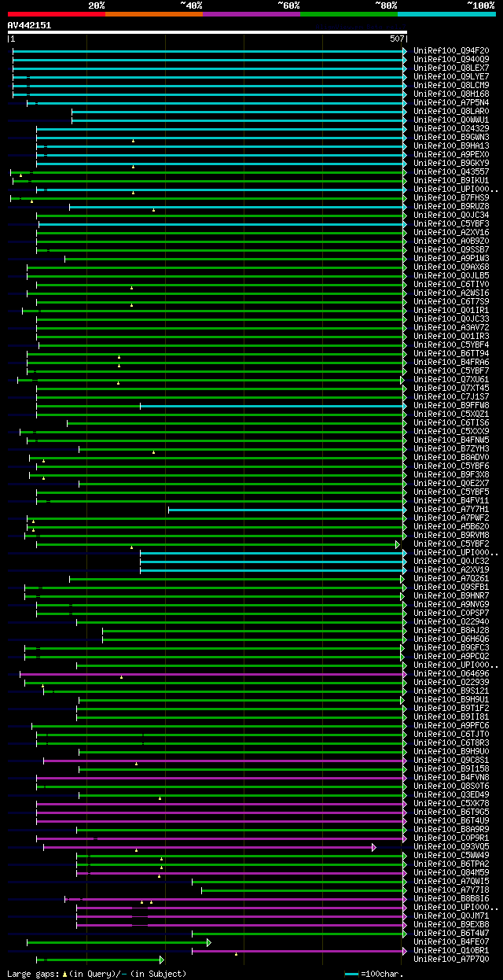Select label UniRef100_B4FRA6
503x980 pixels.
tap(450, 363)
